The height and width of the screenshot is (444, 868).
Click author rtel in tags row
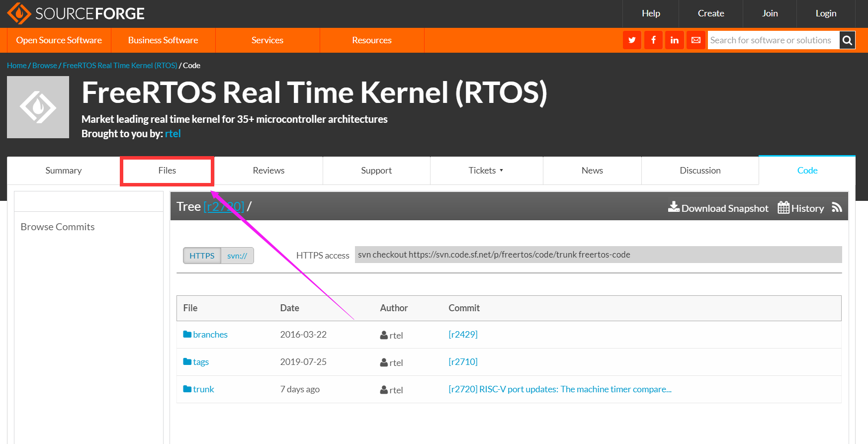tap(392, 362)
